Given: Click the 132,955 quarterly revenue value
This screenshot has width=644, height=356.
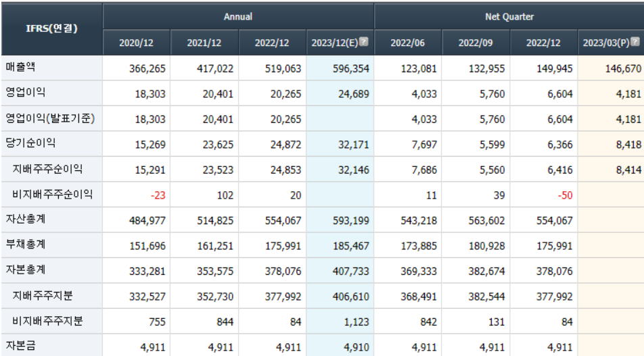Looking at the screenshot, I should (x=486, y=68).
